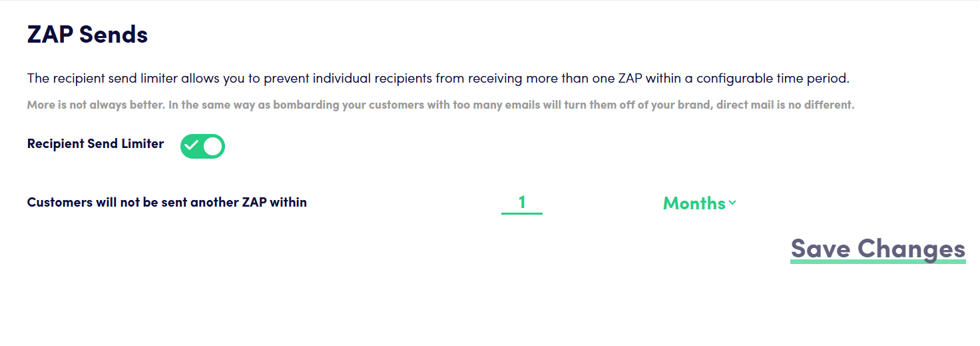
Task: Click the green underline below the number 1
Action: tap(522, 213)
